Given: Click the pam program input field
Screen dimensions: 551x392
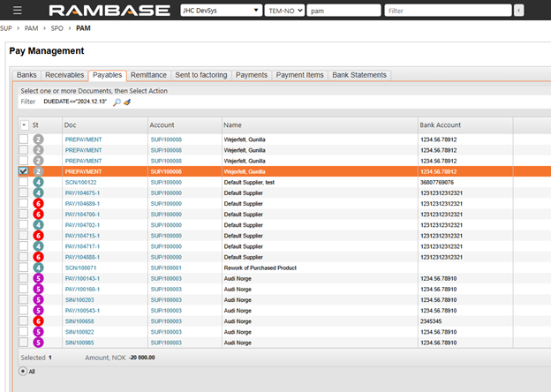Looking at the screenshot, I should tap(343, 11).
